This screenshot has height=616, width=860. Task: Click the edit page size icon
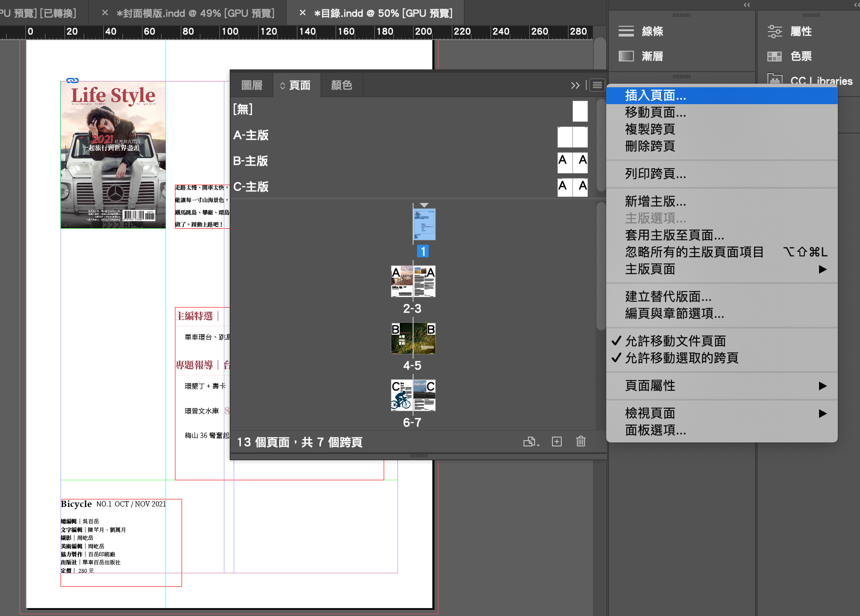531,442
